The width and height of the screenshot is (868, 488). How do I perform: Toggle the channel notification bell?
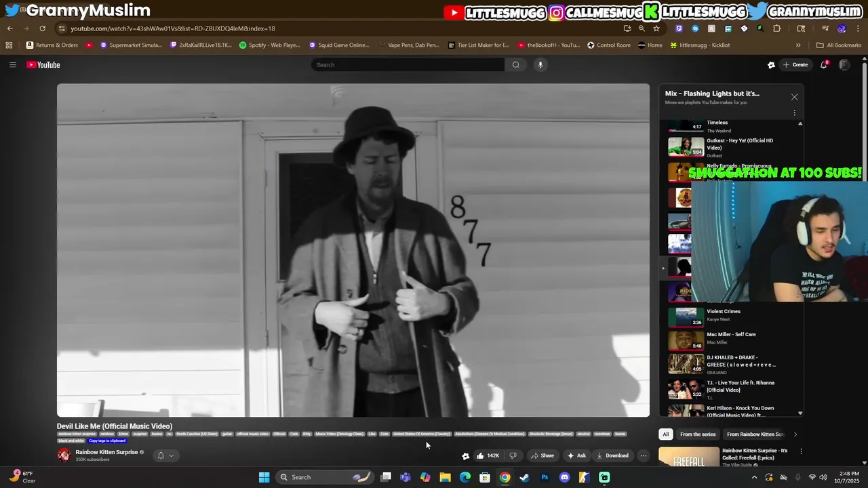(x=161, y=455)
